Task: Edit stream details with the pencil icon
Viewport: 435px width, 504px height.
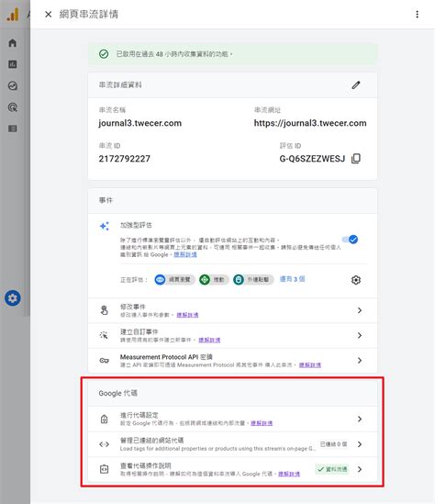Action: (356, 85)
